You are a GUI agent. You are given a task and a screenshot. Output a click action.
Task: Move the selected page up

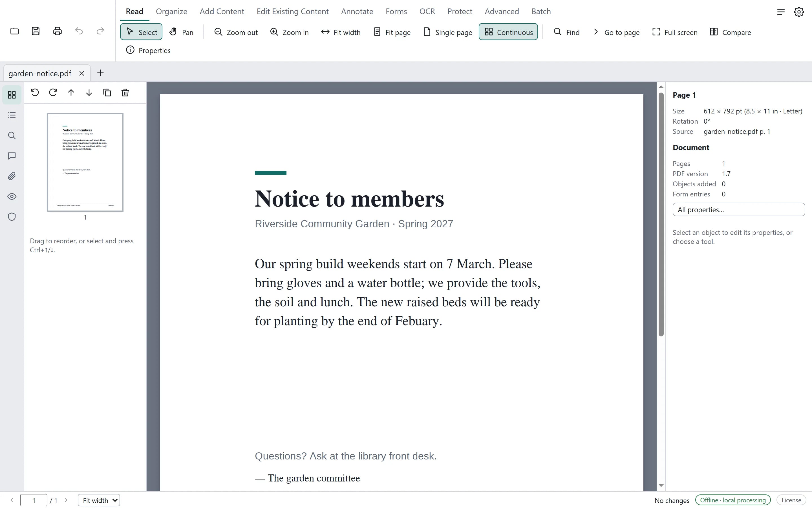coord(71,92)
